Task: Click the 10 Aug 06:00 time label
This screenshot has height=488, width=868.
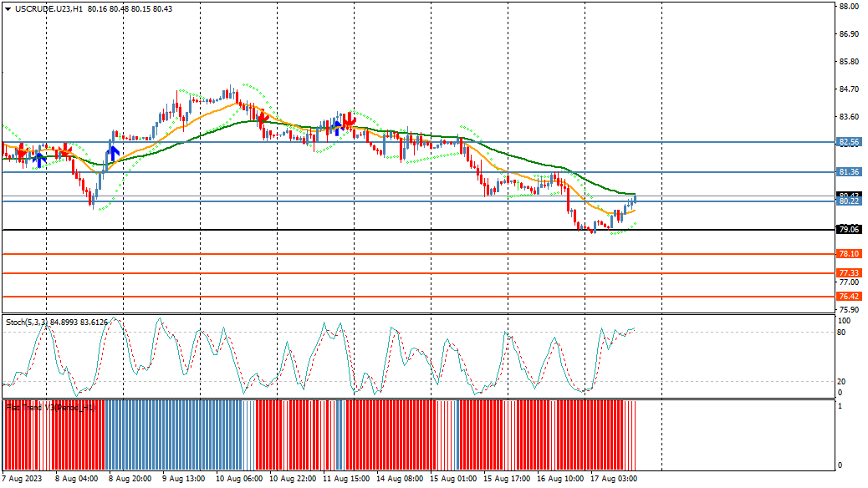Action: pyautogui.click(x=239, y=479)
